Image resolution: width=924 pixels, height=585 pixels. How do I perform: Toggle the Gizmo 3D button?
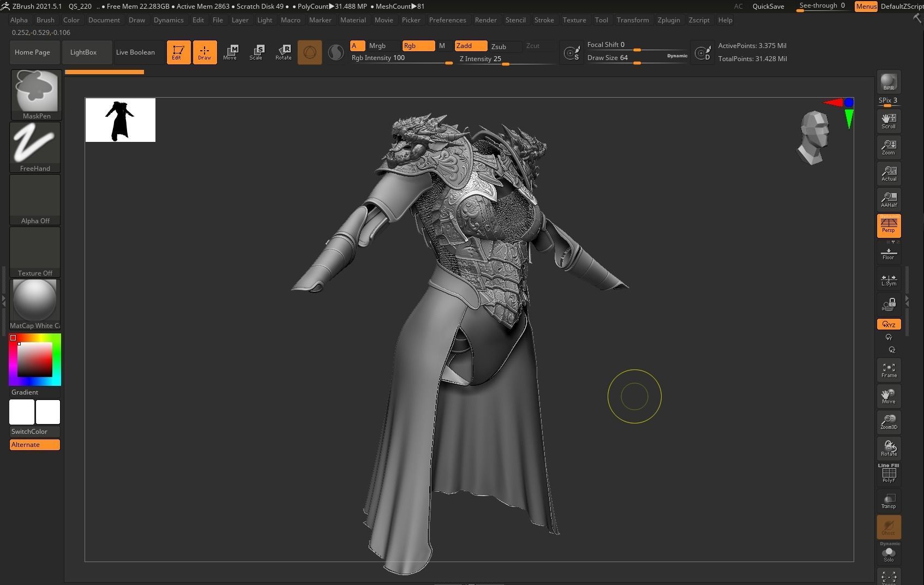click(x=310, y=52)
